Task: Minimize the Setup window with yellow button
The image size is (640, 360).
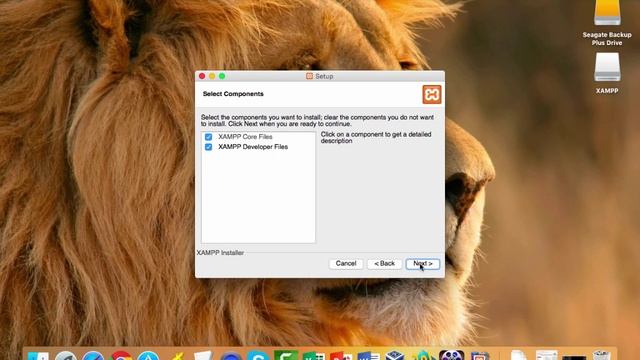Action: coord(212,76)
